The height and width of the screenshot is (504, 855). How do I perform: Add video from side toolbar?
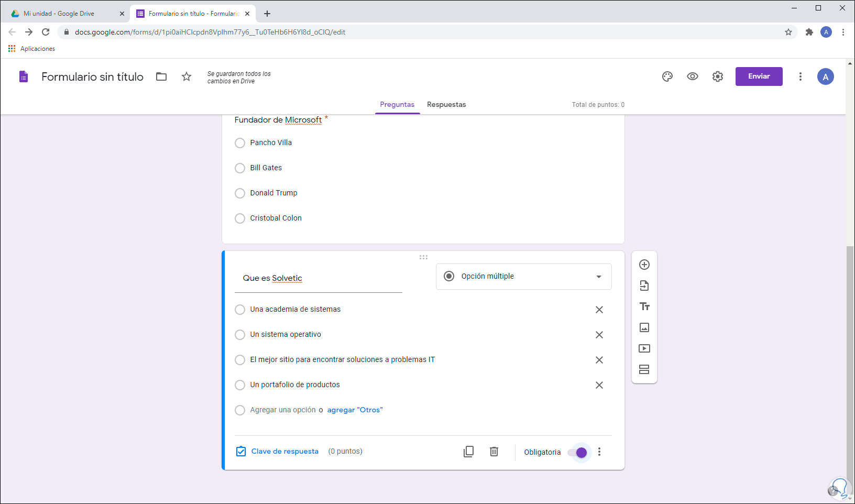(644, 348)
